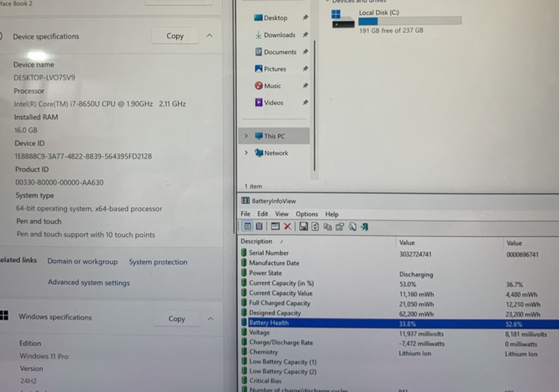The height and width of the screenshot is (392, 559).
Task: Select the Charge/Discharge Rate row
Action: [x=398, y=343]
